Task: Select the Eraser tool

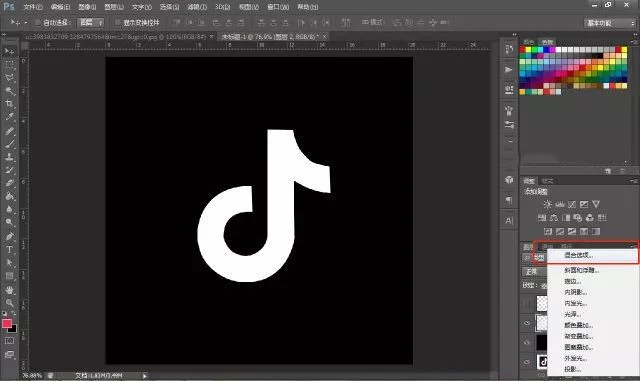Action: coord(9,183)
